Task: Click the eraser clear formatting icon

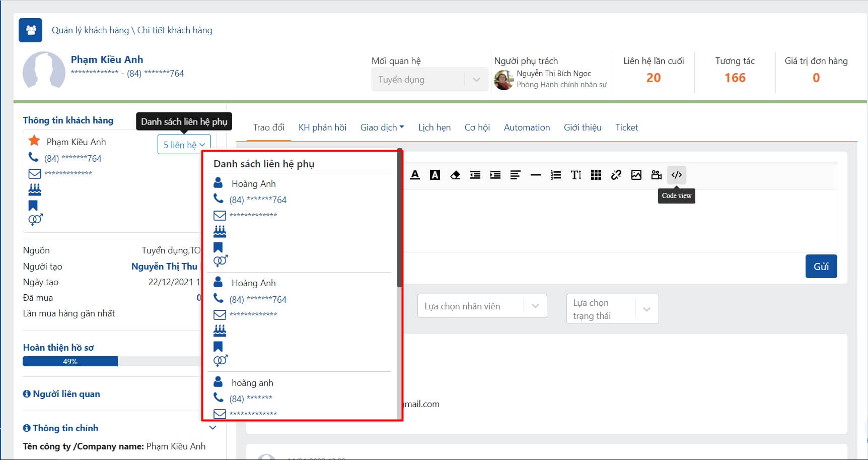Action: (455, 175)
